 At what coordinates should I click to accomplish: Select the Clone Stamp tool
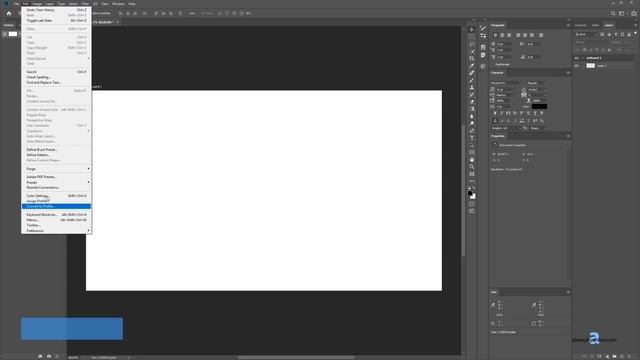(x=471, y=87)
